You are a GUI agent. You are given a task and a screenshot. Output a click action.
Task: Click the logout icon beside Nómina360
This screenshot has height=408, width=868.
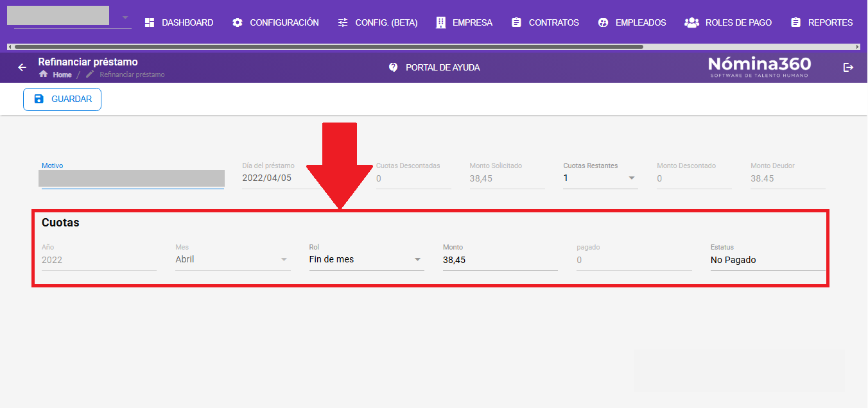849,67
